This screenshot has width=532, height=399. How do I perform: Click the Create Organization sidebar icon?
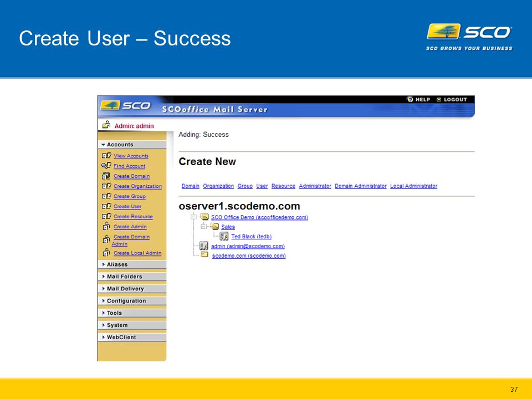tap(106, 186)
